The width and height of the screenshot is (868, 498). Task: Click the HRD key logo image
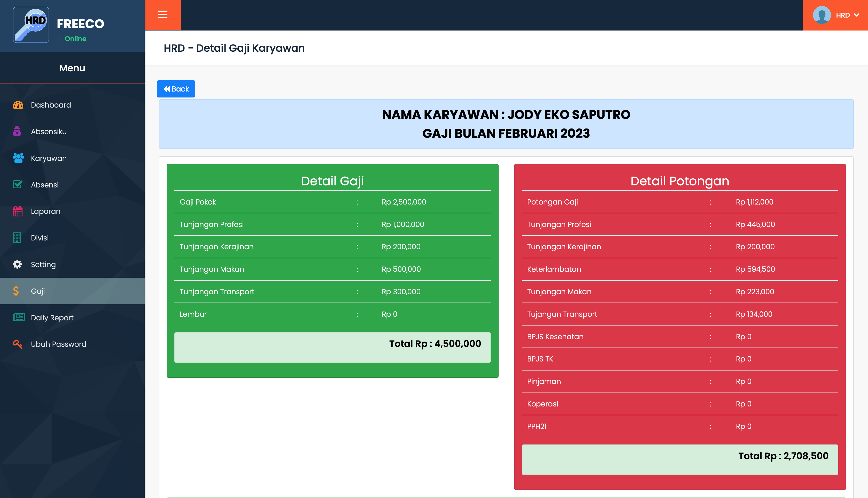pos(31,25)
